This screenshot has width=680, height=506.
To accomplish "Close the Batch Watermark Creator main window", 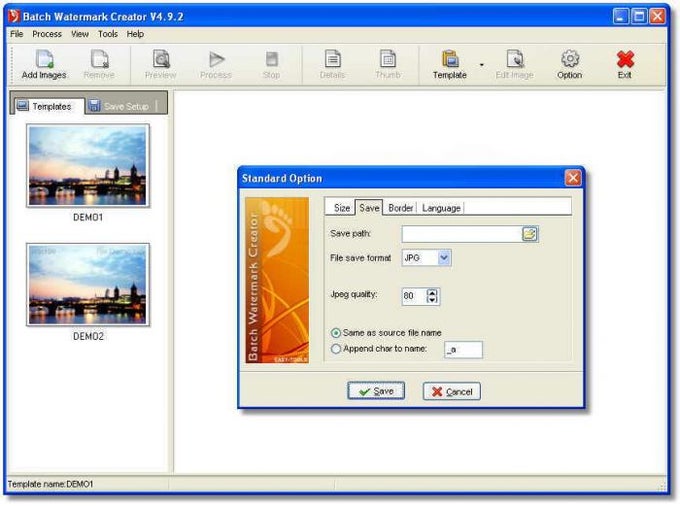I will [x=658, y=17].
